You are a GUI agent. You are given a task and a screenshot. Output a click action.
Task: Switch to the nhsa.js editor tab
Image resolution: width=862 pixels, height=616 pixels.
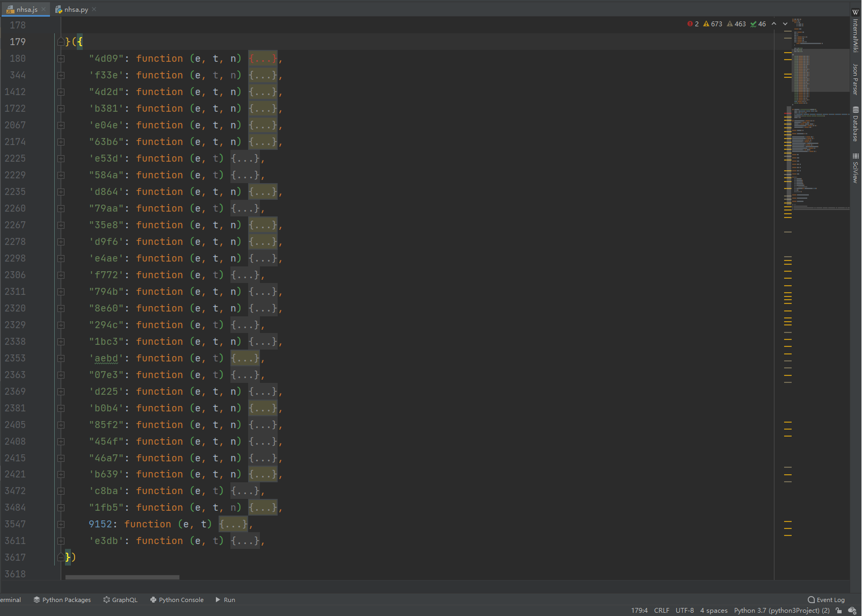click(26, 10)
